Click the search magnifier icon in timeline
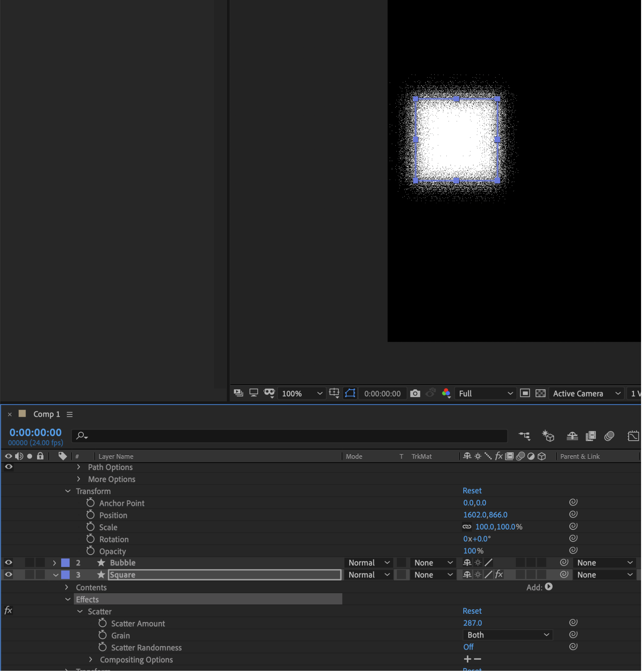The width and height of the screenshot is (643, 672). [82, 436]
